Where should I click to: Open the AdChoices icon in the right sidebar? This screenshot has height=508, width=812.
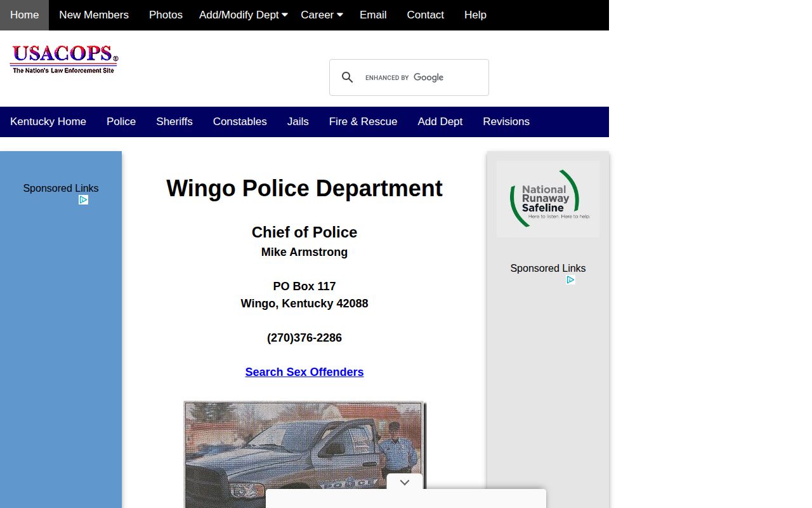[570, 280]
